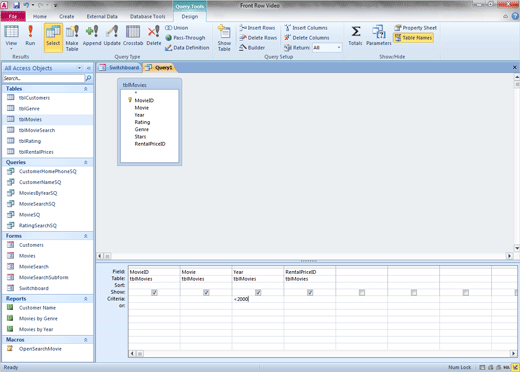
Task: Click the Year criteria cell with <2000
Action: pyautogui.click(x=258, y=299)
